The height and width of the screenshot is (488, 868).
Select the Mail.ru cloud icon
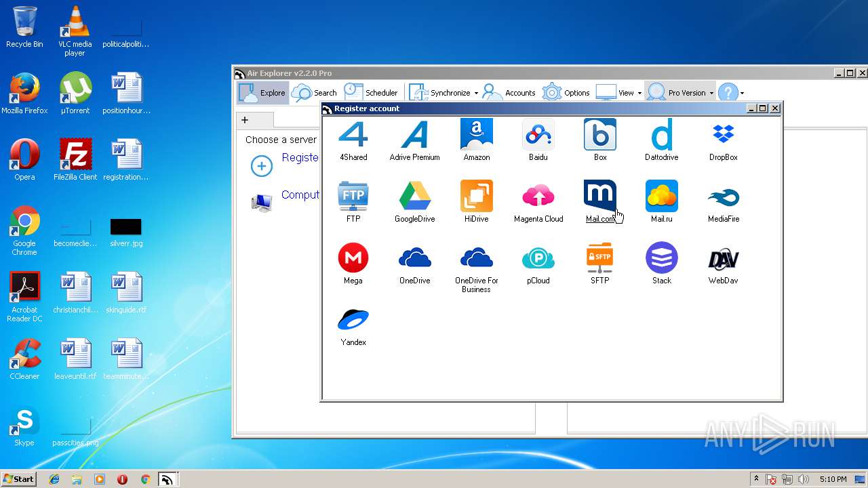(662, 202)
